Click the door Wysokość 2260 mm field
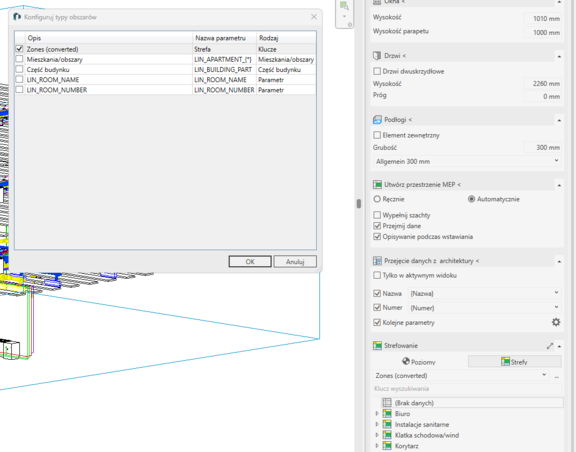Screen dimensions: 576x452 pyautogui.click(x=543, y=83)
